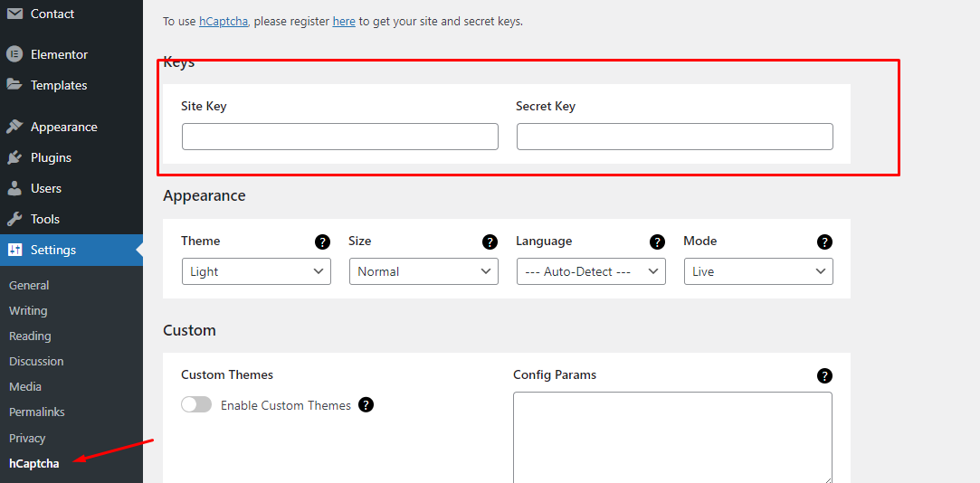Open the Templates menu item
Image resolution: width=980 pixels, height=483 pixels.
tap(71, 85)
